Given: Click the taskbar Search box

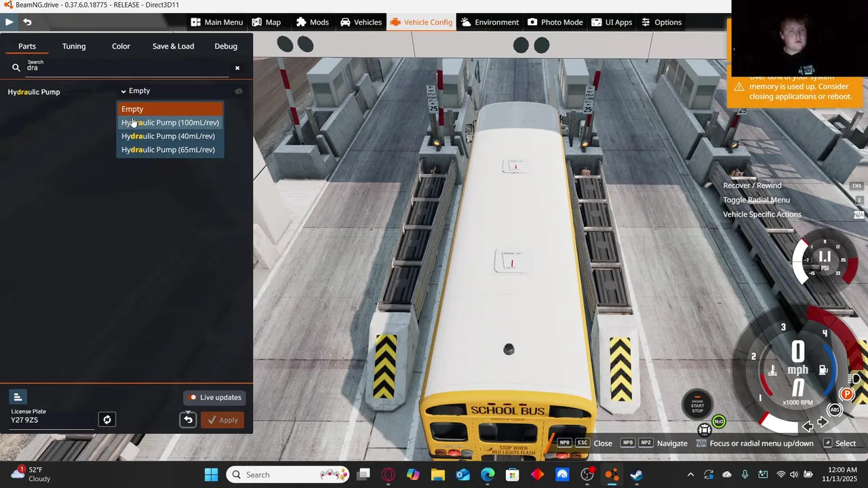Looking at the screenshot, I should [x=289, y=474].
